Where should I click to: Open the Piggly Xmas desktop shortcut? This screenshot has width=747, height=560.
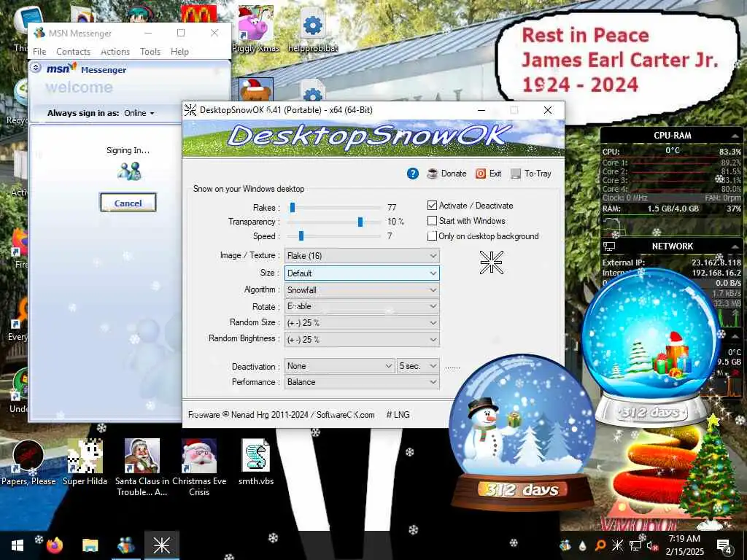pyautogui.click(x=256, y=28)
